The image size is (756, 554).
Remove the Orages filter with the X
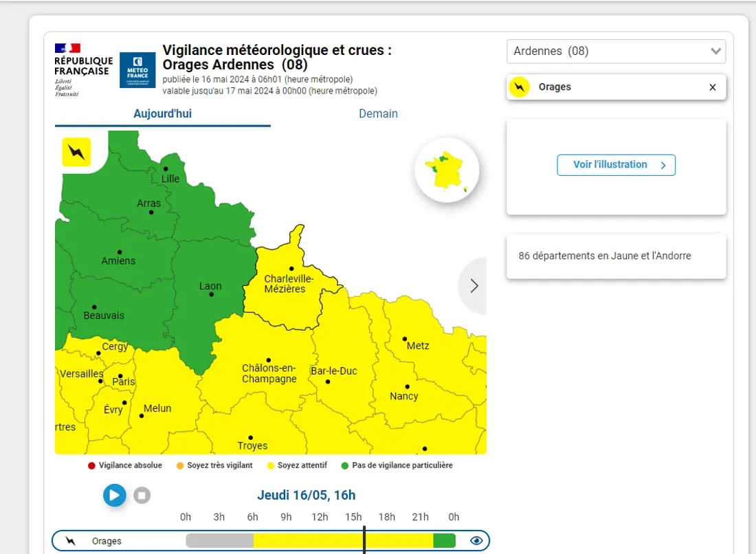tap(713, 87)
